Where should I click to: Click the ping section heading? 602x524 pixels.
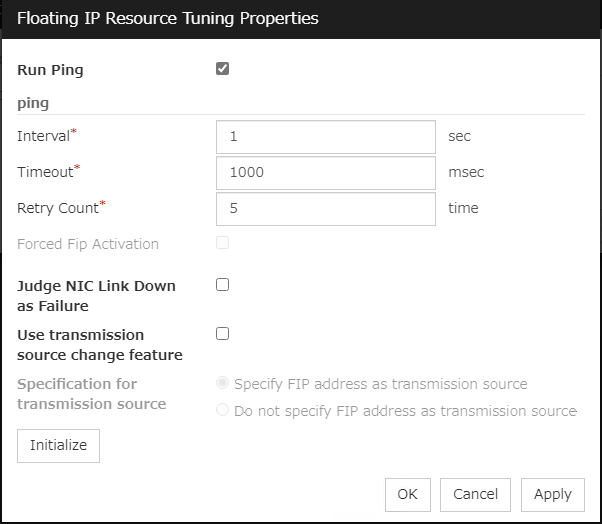point(33,102)
